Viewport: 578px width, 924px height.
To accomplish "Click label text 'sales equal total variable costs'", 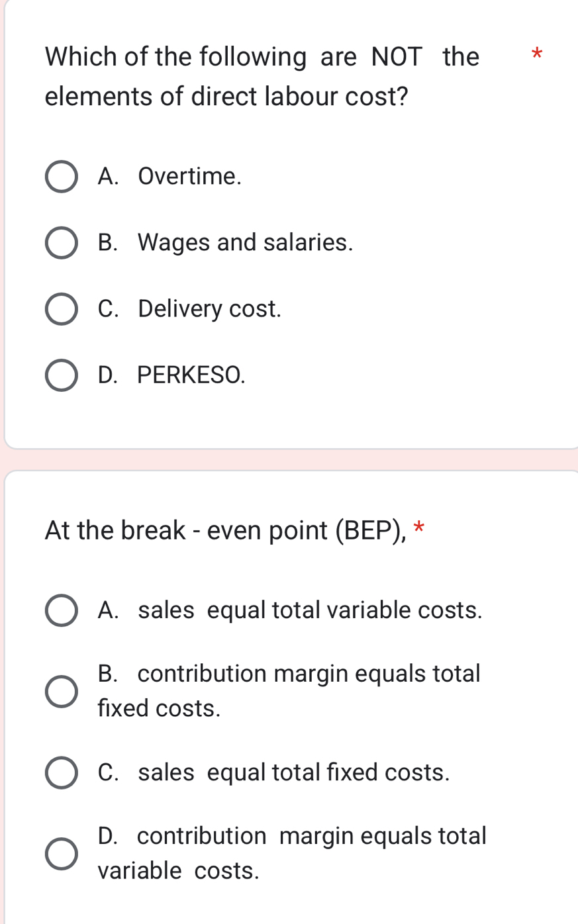I will point(290,610).
